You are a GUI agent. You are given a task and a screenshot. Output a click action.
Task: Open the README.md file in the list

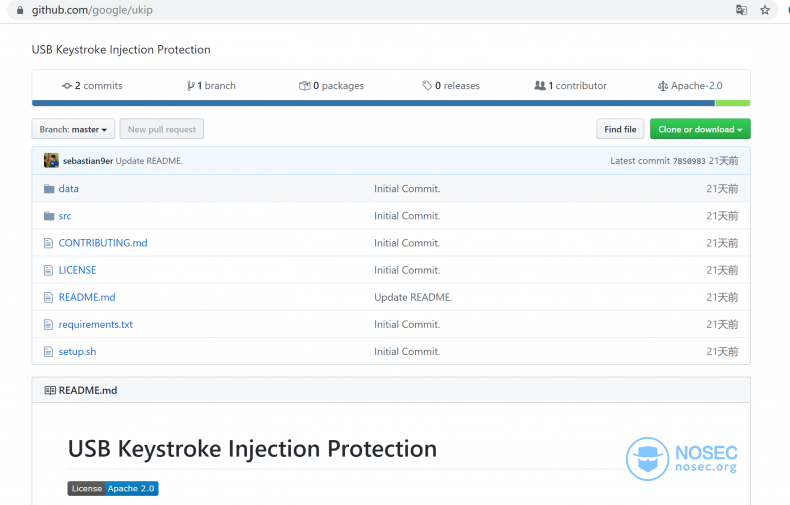tap(87, 297)
